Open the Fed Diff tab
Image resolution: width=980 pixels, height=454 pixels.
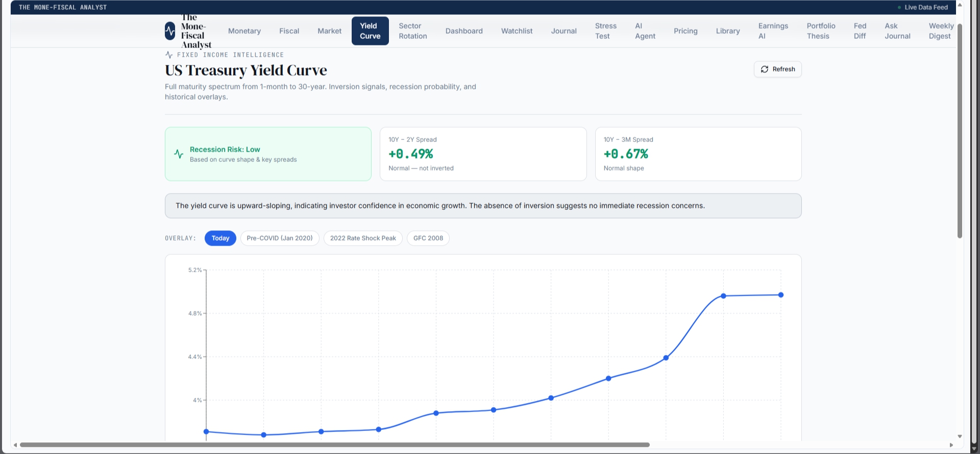[860, 31]
